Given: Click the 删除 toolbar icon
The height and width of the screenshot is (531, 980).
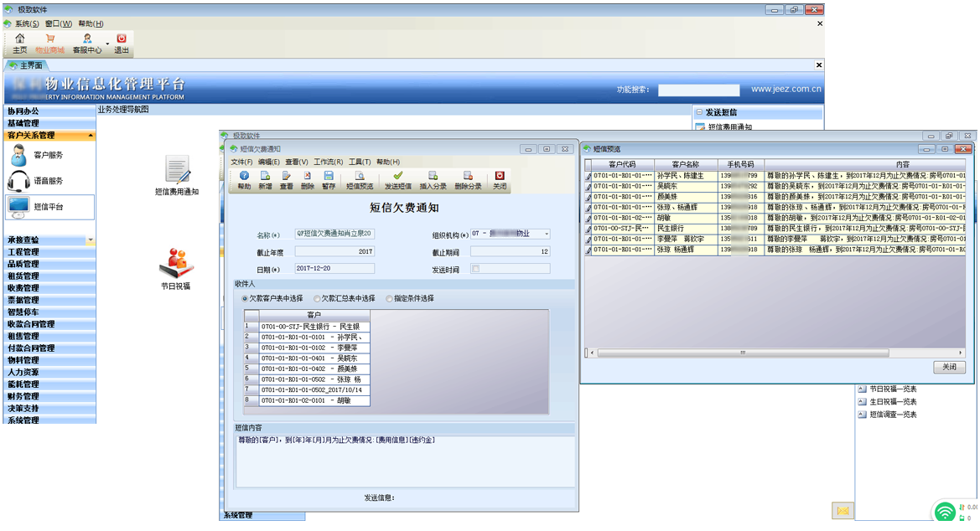Looking at the screenshot, I should coord(308,176).
